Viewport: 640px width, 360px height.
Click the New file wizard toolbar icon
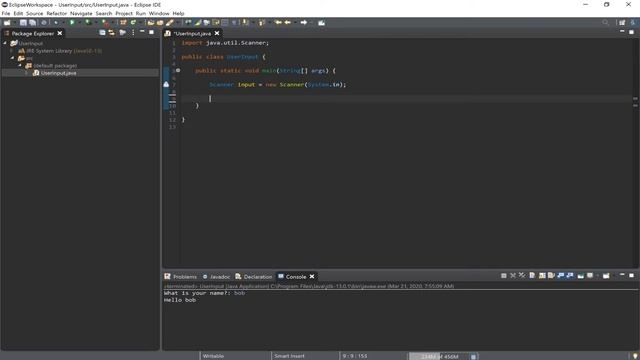coord(7,23)
